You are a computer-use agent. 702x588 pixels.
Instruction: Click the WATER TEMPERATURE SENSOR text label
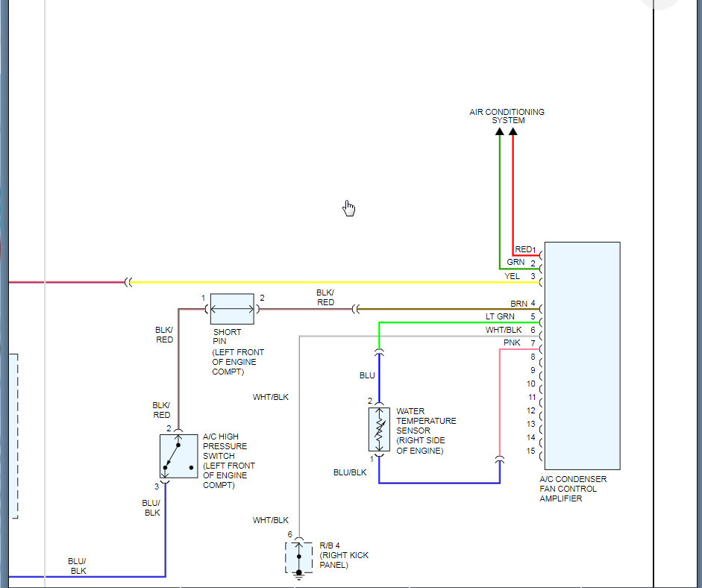tap(426, 431)
